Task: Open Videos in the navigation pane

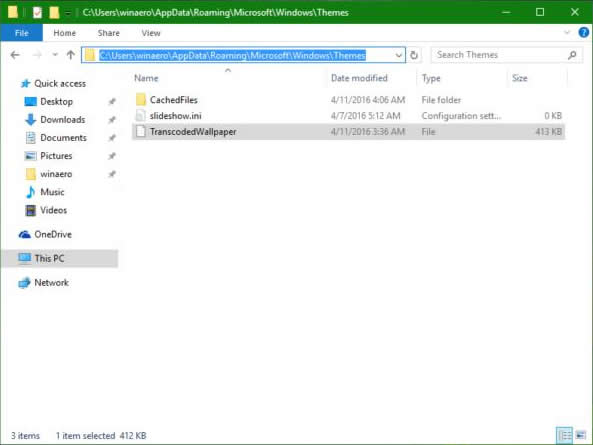Action: (x=53, y=211)
